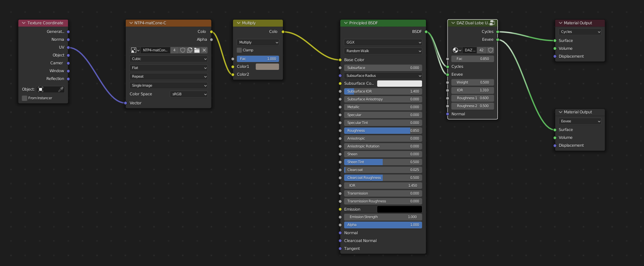The image size is (644, 266).
Task: Open image file folder icon
Action: pos(197,50)
